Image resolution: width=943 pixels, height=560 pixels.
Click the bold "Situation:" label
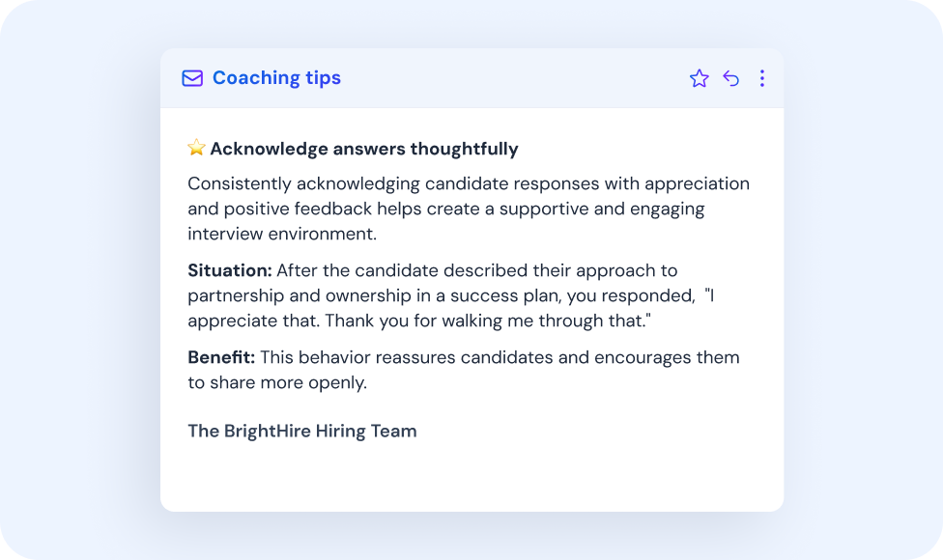pos(230,270)
